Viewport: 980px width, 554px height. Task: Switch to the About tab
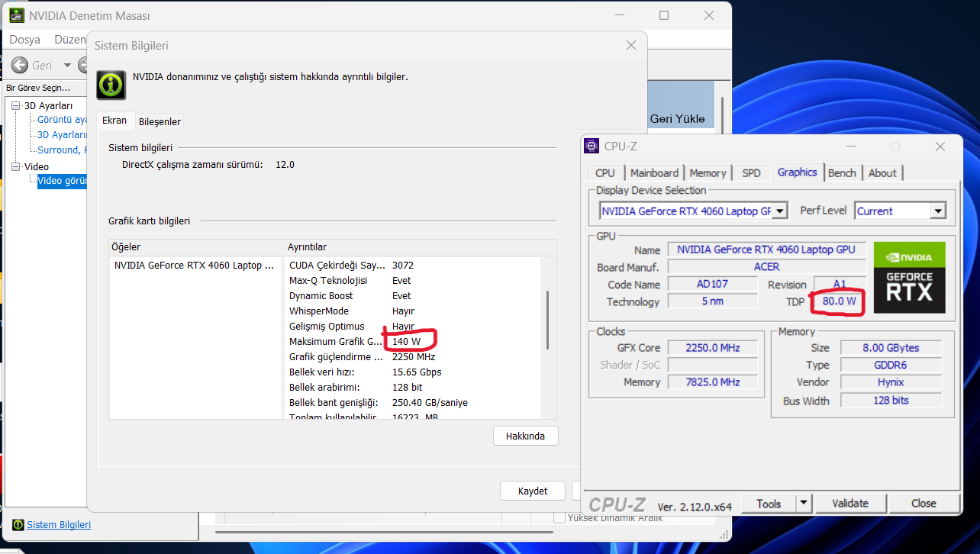pyautogui.click(x=883, y=173)
